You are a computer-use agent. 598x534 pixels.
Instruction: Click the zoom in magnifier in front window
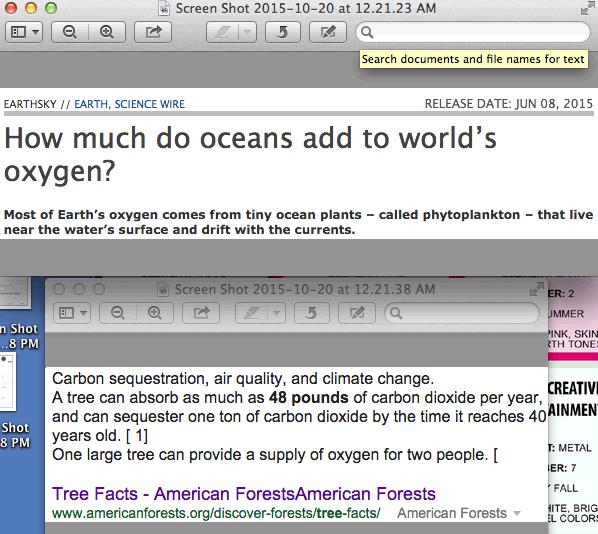coord(107,32)
